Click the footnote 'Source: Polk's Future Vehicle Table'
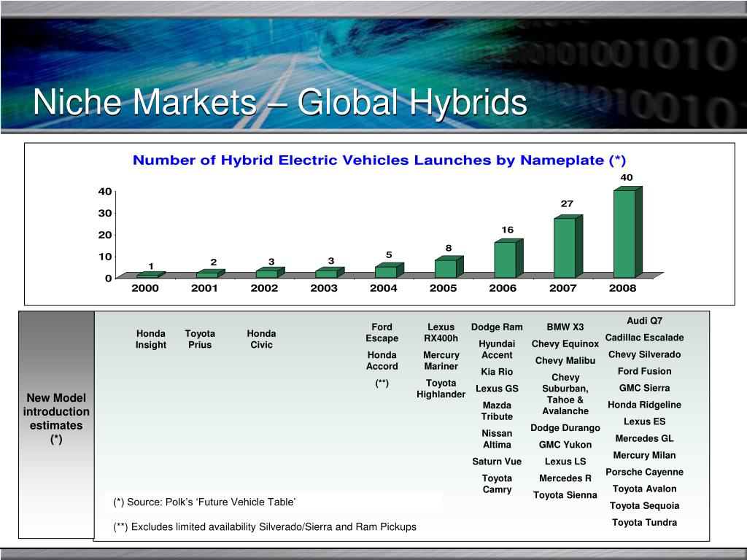 point(204,502)
